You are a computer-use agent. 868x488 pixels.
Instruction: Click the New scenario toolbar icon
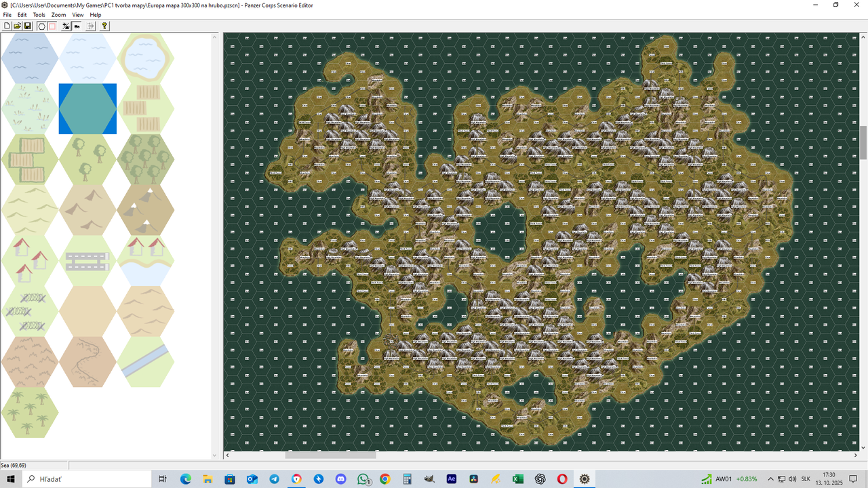[x=7, y=26]
